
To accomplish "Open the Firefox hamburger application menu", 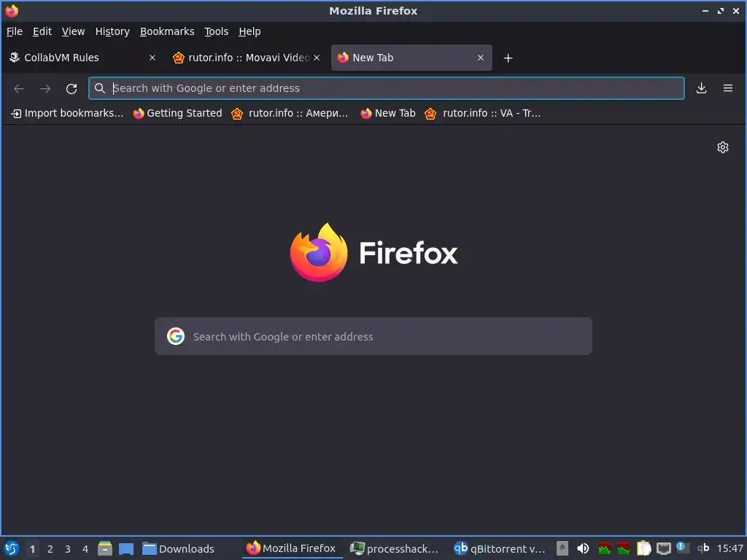I will coord(728,88).
